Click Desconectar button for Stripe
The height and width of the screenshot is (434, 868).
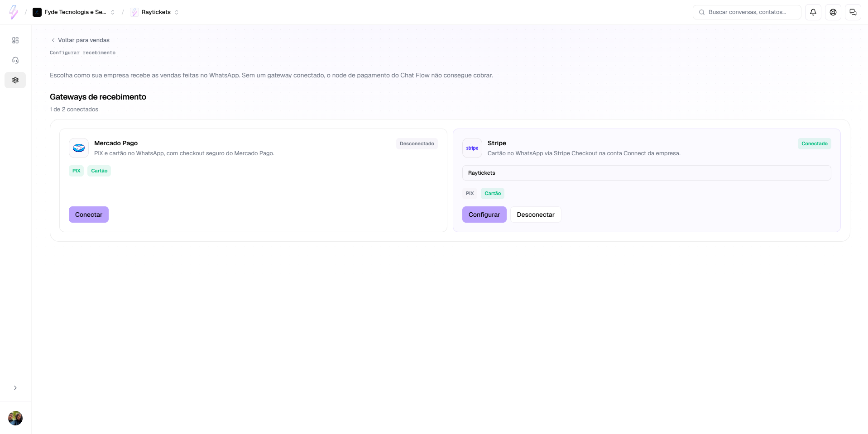(536, 215)
